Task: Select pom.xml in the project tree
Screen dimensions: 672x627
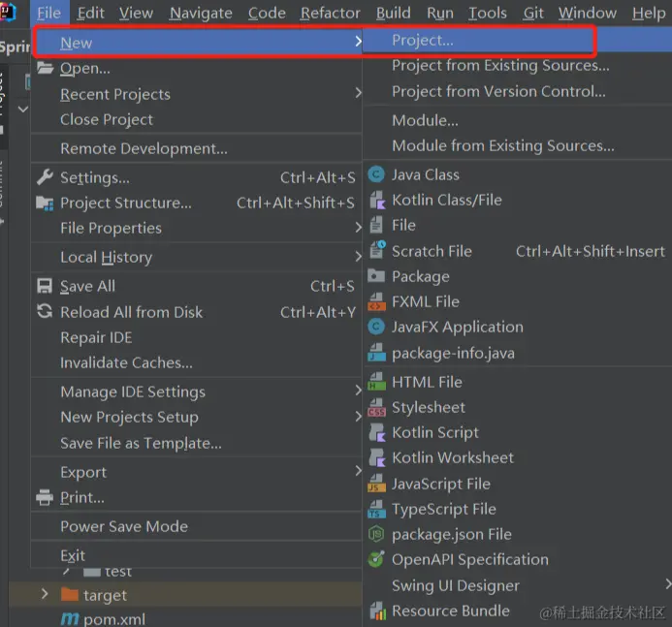Action: tap(114, 619)
